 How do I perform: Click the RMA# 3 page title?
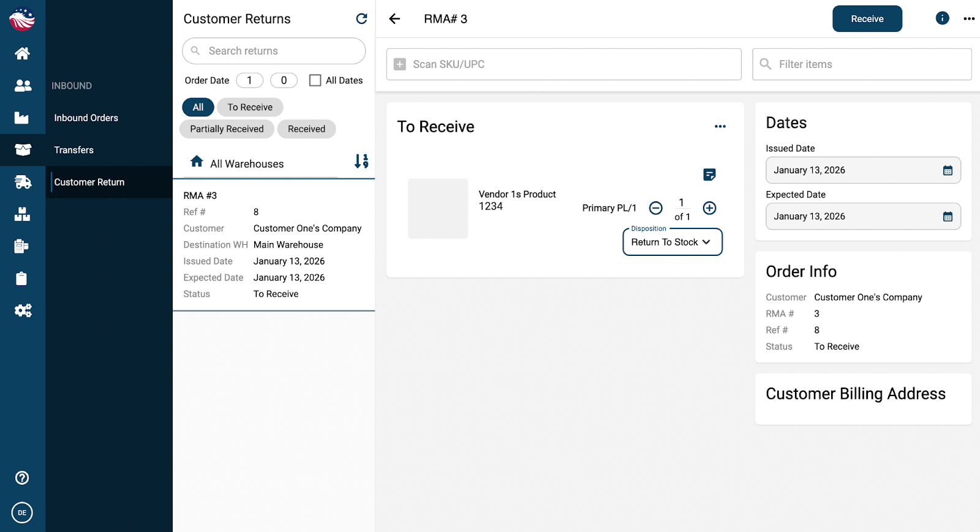[x=445, y=19]
